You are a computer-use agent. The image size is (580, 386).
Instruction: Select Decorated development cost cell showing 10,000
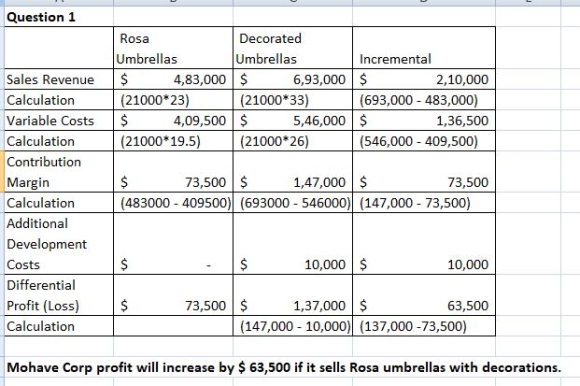[293, 244]
